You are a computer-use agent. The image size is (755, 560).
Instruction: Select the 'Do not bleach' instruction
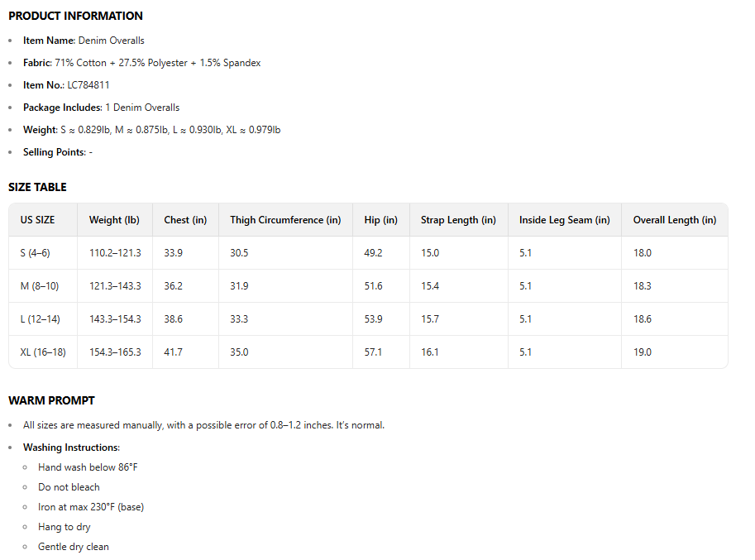(69, 487)
